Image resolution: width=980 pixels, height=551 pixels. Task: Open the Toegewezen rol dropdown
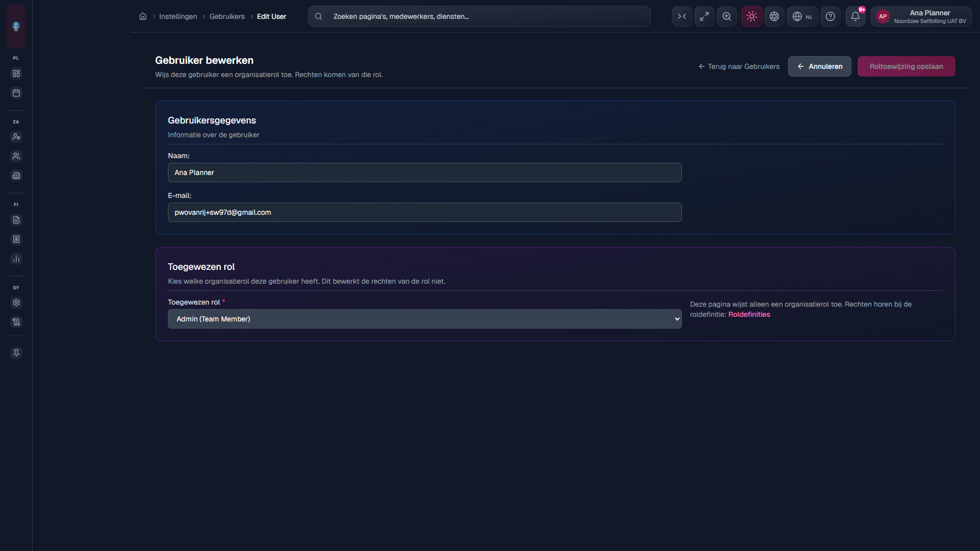coord(425,319)
